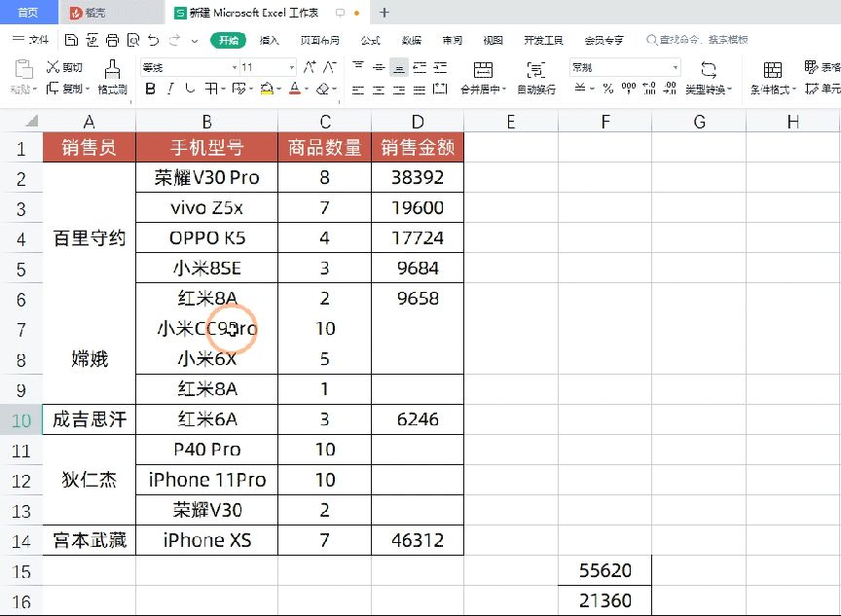Click the Print icon in quick access toolbar
The image size is (841, 616).
click(x=112, y=40)
